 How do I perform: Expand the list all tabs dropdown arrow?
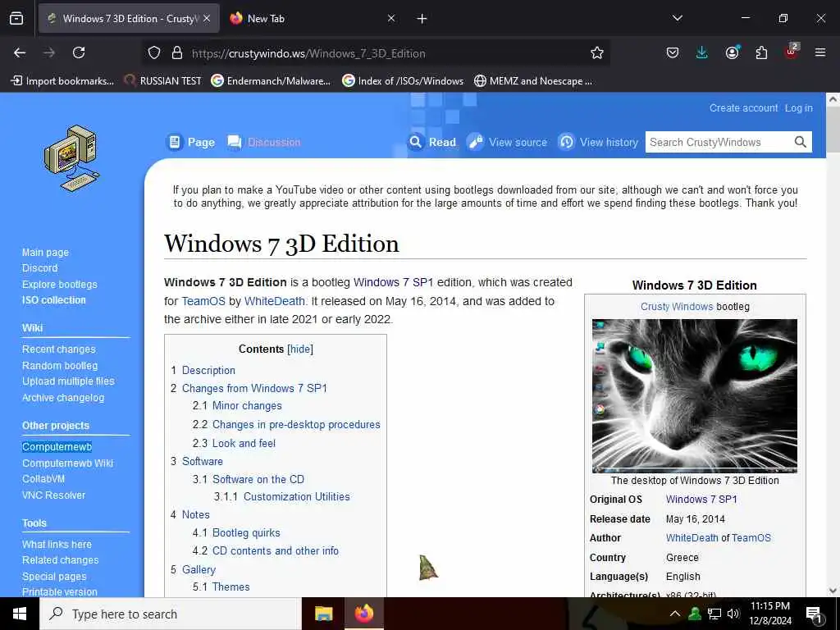[x=677, y=18]
